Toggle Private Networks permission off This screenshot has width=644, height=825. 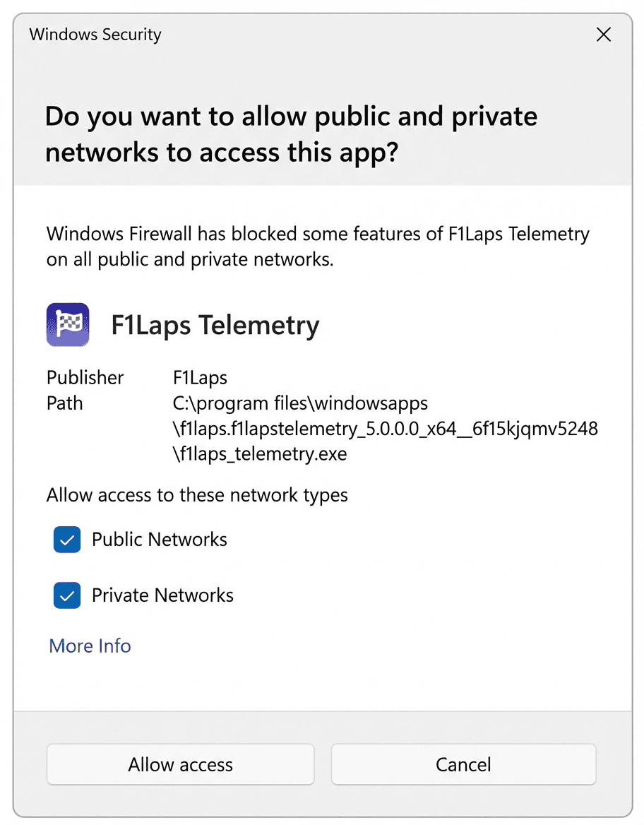coord(66,595)
